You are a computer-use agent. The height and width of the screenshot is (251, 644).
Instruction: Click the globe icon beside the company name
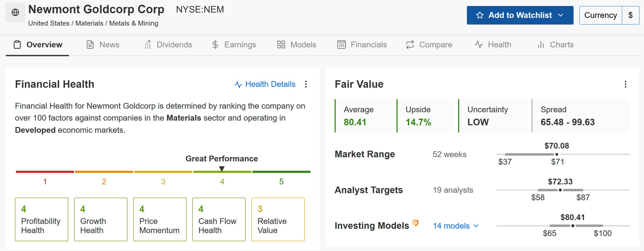coord(15,12)
